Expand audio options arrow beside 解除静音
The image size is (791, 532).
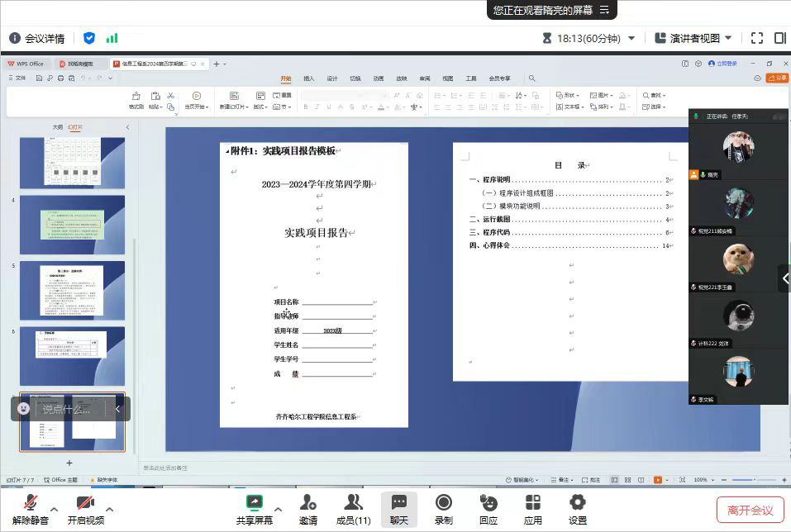click(55, 509)
